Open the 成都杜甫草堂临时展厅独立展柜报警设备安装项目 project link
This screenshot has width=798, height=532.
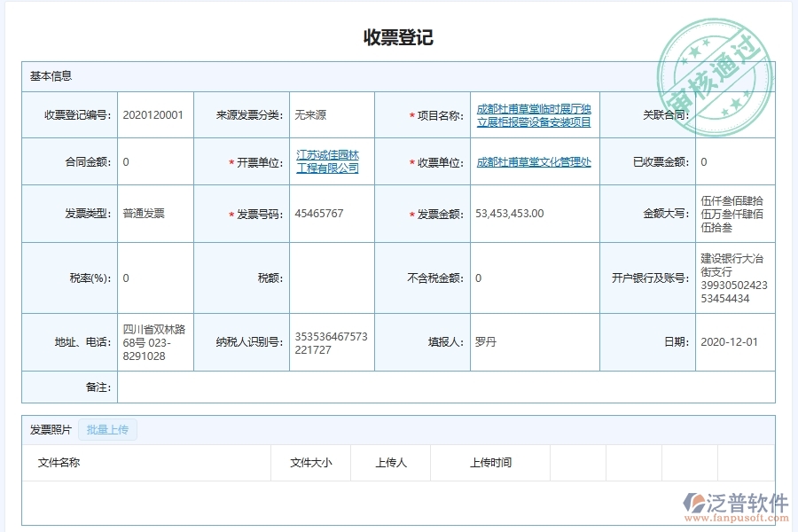tap(535, 113)
